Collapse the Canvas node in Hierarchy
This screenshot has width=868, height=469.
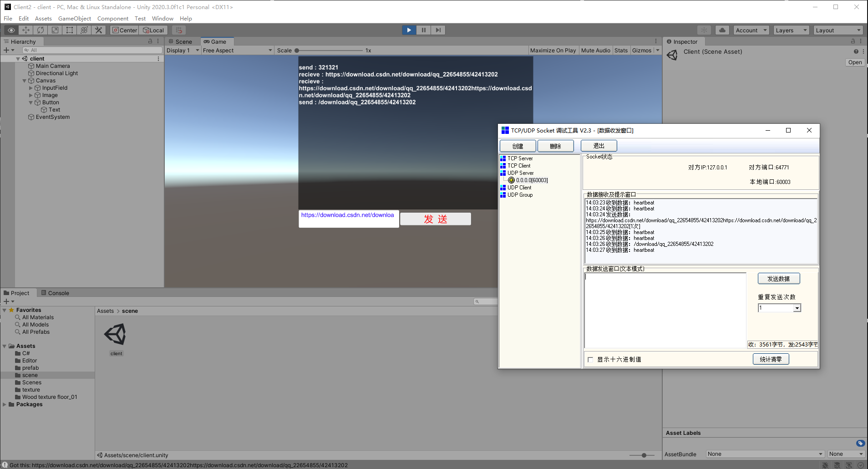[25, 81]
